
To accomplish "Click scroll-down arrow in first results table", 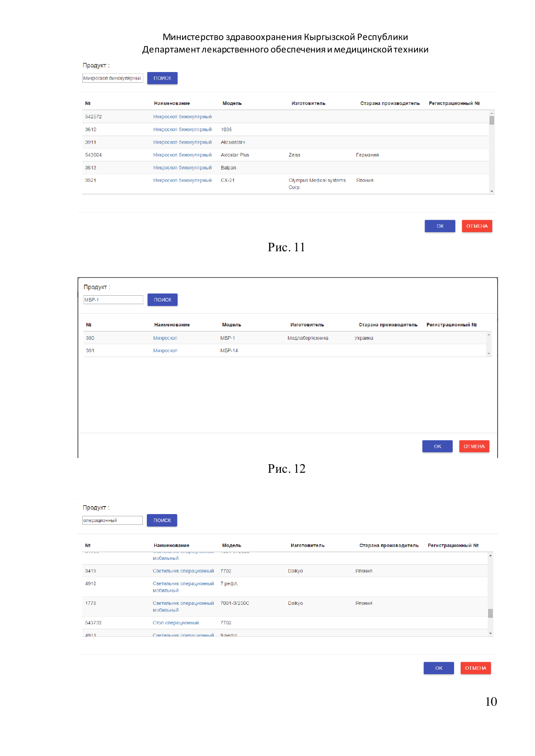I will 492,191.
